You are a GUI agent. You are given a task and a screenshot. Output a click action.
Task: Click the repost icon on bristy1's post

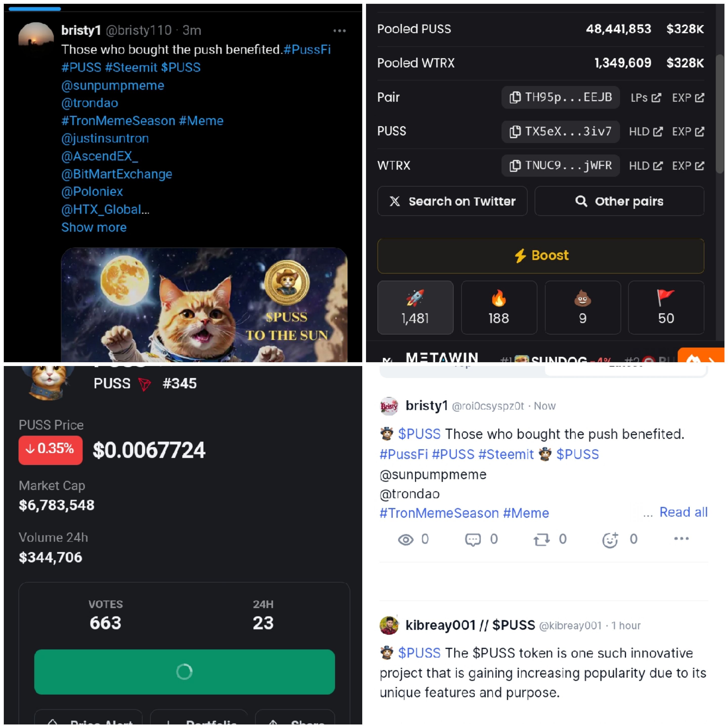[x=541, y=540]
